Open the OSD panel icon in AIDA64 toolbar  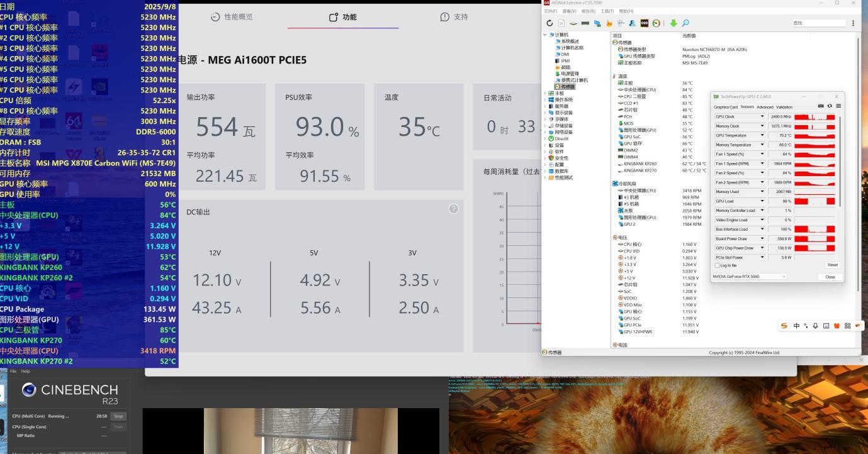coord(644,23)
